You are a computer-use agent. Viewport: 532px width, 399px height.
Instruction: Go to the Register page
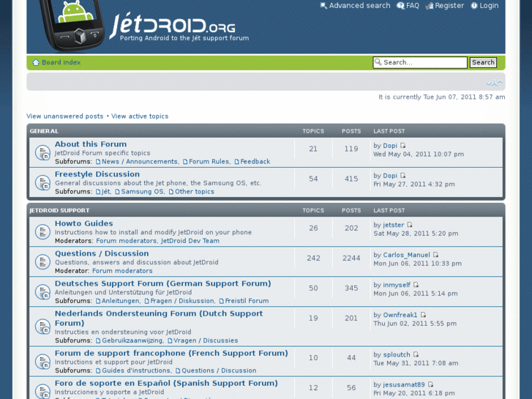tap(449, 5)
